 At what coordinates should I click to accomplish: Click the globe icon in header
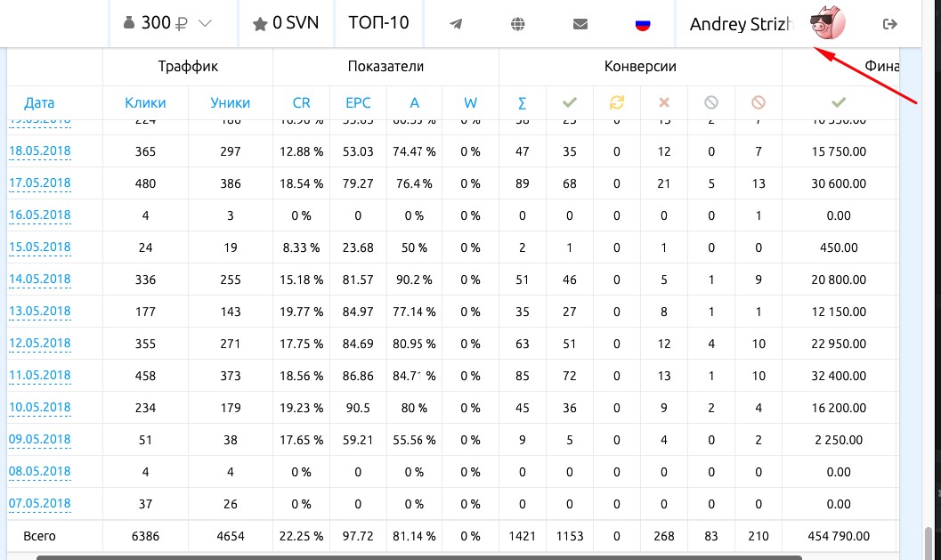(518, 24)
